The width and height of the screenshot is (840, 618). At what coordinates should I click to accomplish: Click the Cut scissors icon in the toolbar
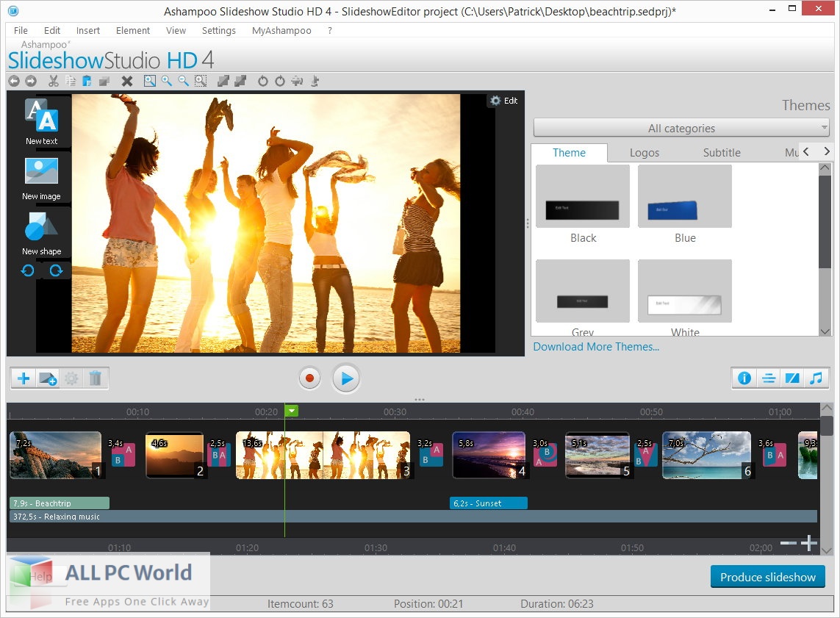coord(53,81)
